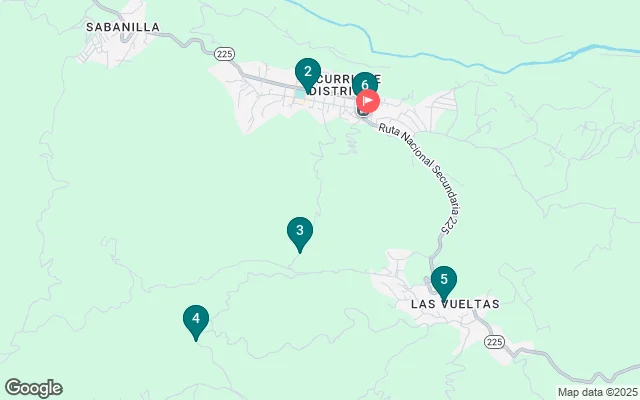Screen dimensions: 640x400
Task: Open the Map data ©2025 attribution
Action: coord(598,393)
